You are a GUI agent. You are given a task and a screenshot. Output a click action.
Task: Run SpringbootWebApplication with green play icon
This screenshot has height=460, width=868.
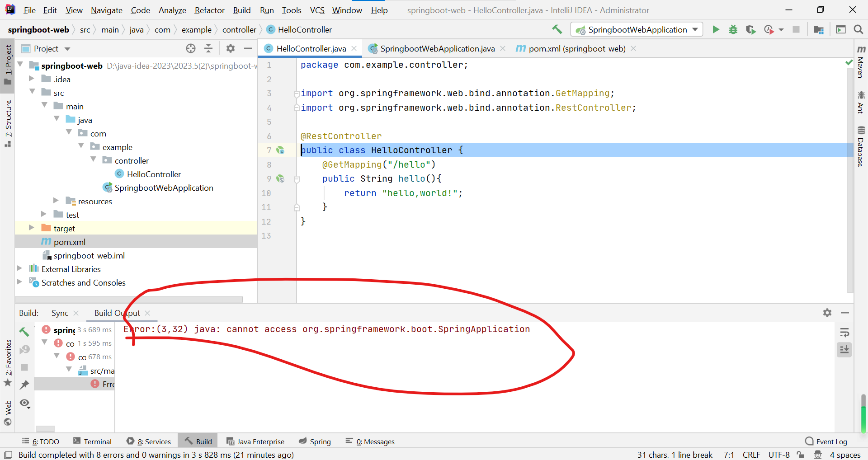pyautogui.click(x=716, y=29)
